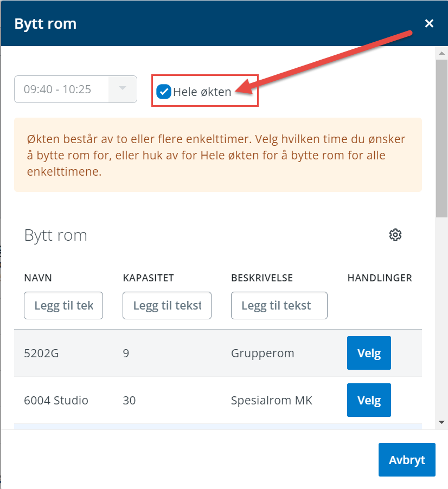
Task: Close the Bytt rom dialog
Action: [x=429, y=23]
